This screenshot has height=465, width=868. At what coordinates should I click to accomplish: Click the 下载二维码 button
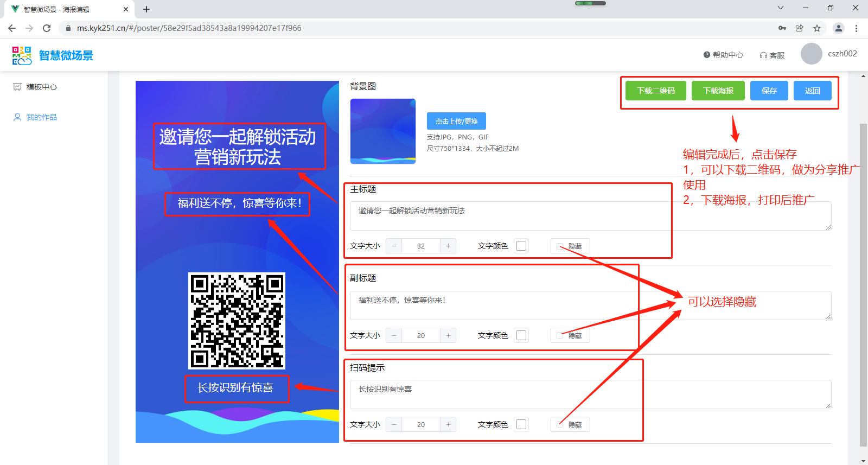[x=655, y=91]
